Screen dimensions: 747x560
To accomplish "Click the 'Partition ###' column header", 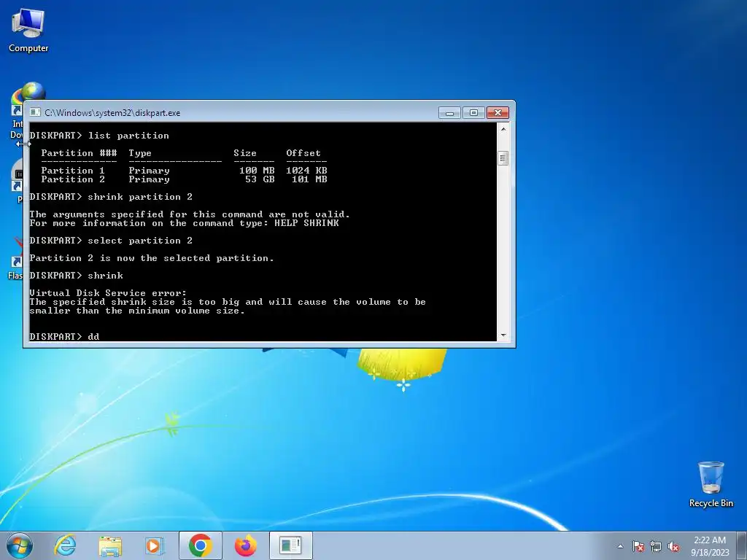I will click(79, 153).
